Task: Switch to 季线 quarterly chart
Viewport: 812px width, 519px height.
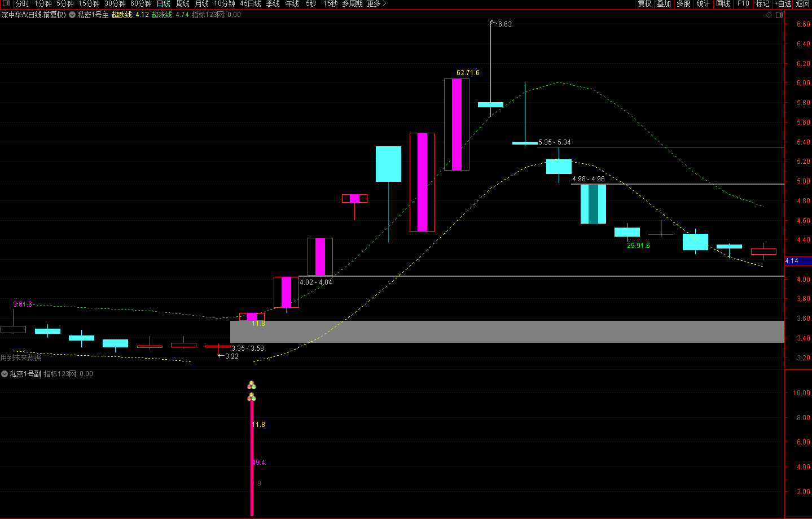Action: (273, 3)
